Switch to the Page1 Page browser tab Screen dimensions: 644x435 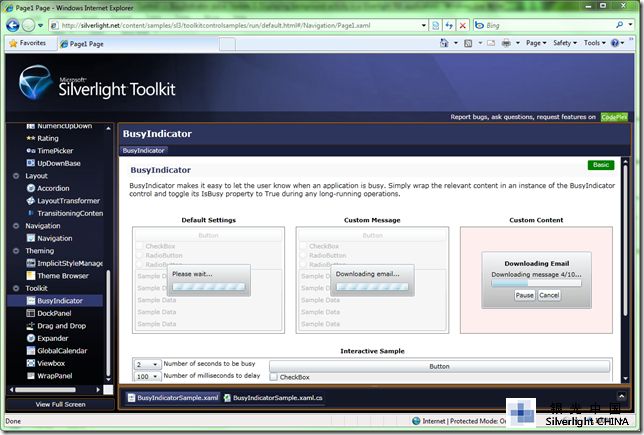click(138, 44)
